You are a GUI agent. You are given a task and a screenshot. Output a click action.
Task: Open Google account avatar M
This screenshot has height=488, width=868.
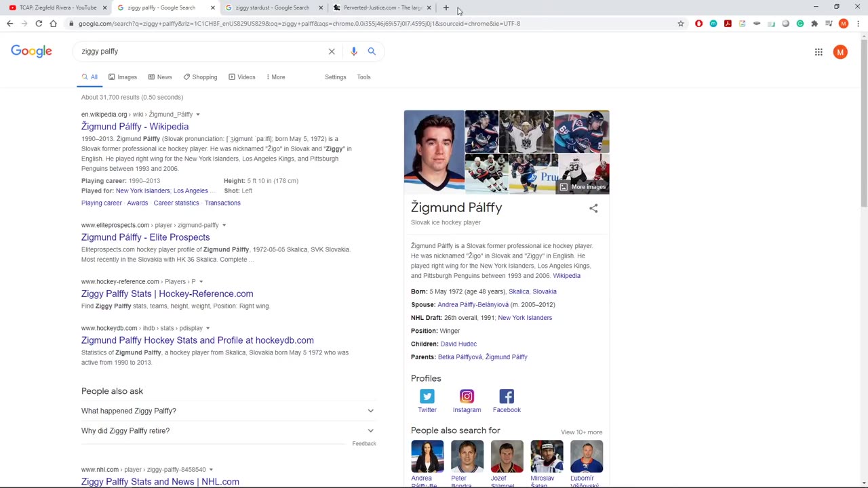[840, 52]
